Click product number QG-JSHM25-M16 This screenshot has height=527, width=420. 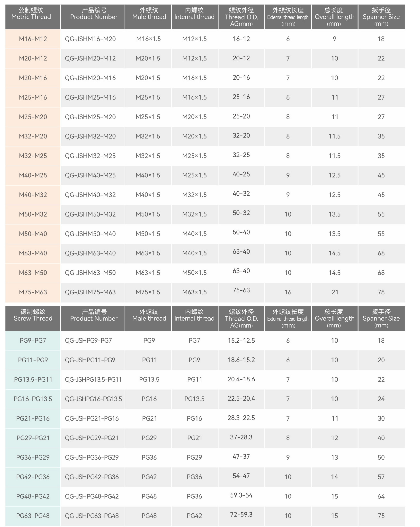coord(90,97)
